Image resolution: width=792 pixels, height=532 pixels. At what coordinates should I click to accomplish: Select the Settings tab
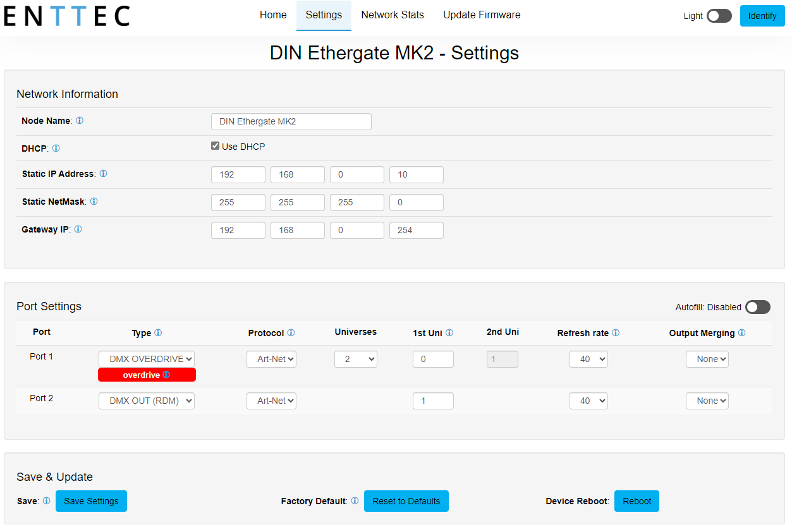click(x=324, y=15)
